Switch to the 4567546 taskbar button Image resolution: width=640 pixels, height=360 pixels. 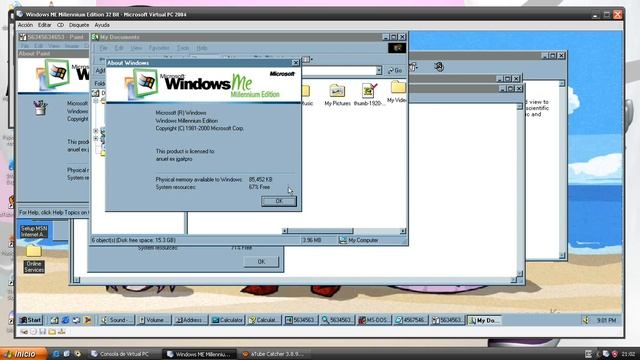click(411, 320)
